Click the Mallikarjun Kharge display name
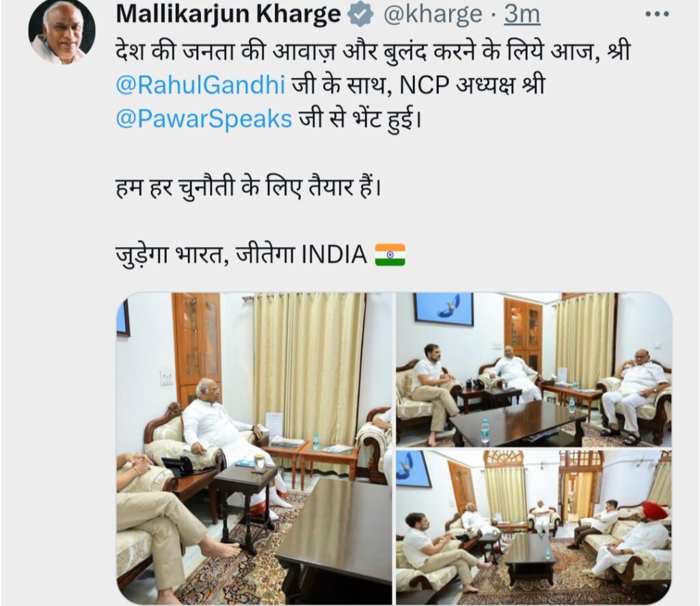Viewport: 700px width, 606px height. point(228,14)
